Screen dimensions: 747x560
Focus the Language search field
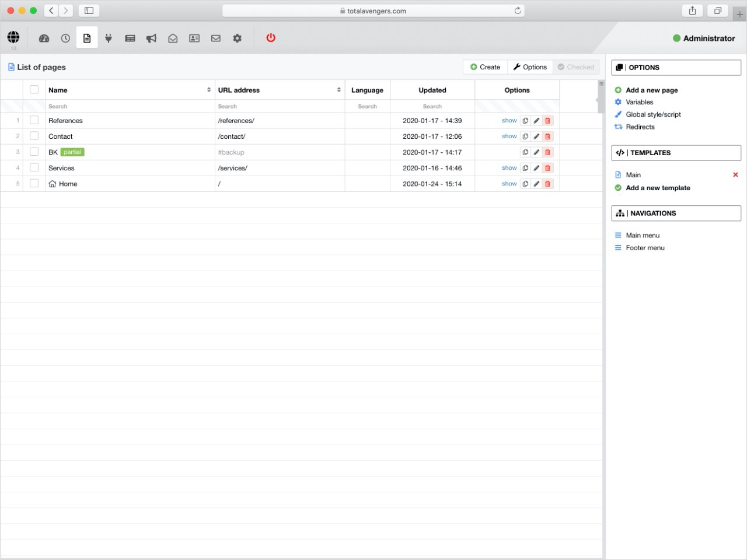[x=368, y=106]
